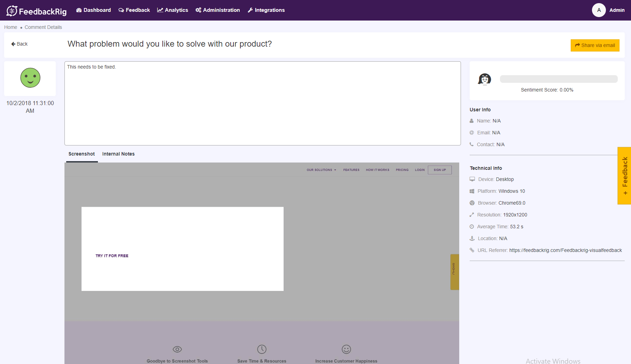
Task: Switch to the Internal Notes tab
Action: coord(118,154)
